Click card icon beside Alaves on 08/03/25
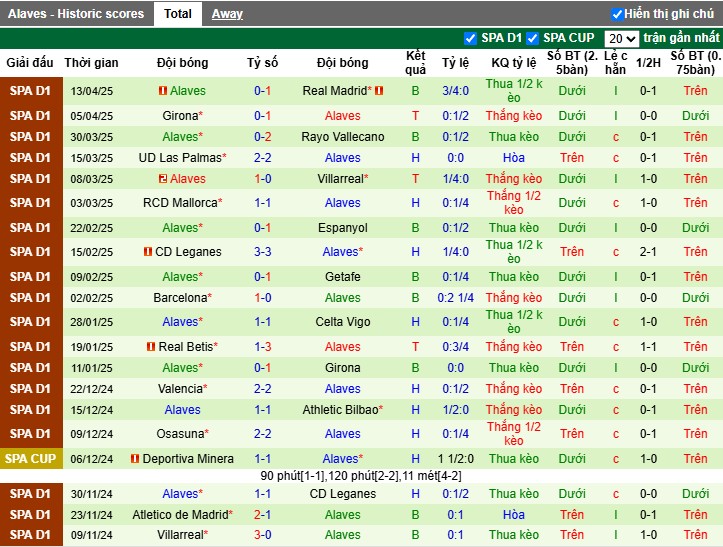 click(x=163, y=178)
